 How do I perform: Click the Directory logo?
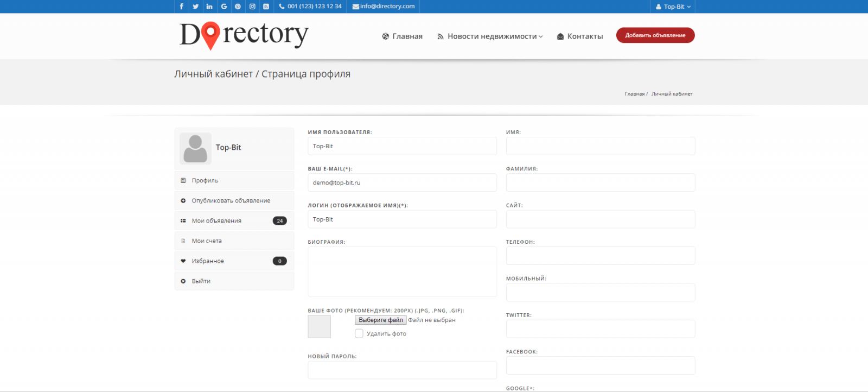[244, 35]
